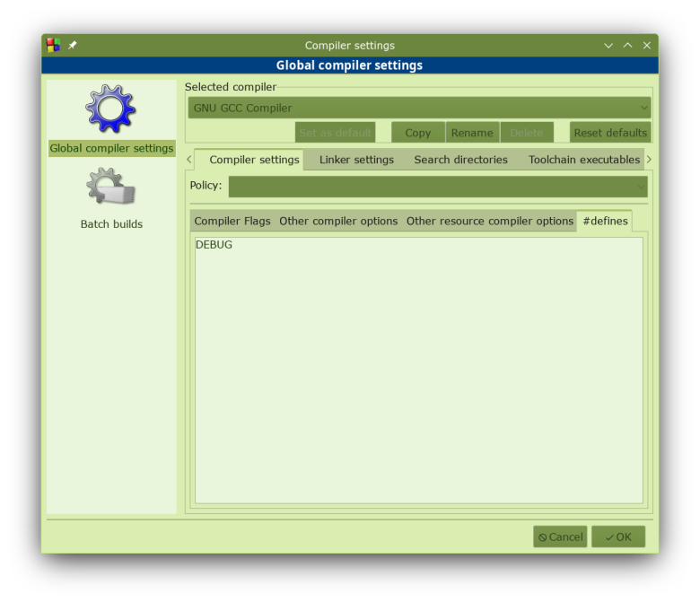Click the Set as default button
The height and width of the screenshot is (602, 700).
(x=335, y=133)
